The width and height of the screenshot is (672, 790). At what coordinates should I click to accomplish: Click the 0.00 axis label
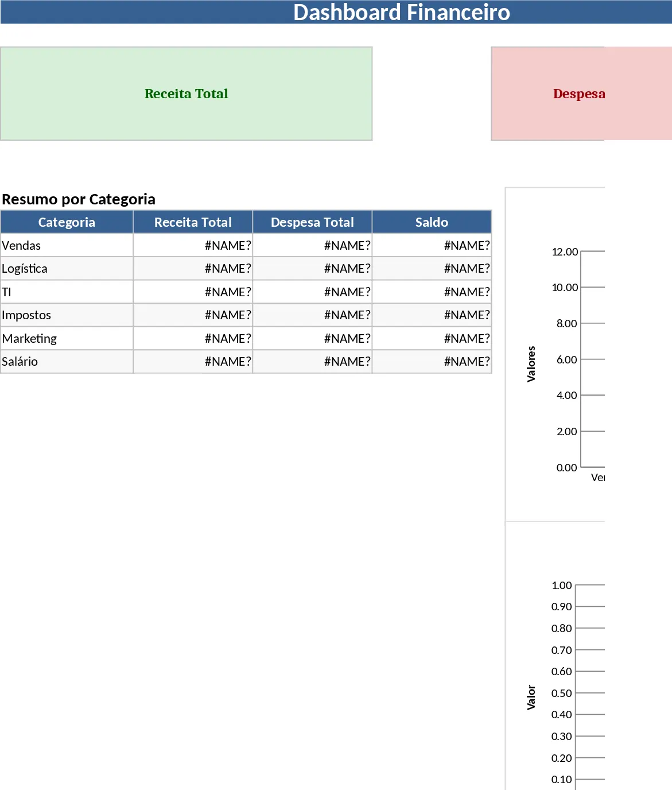[566, 467]
